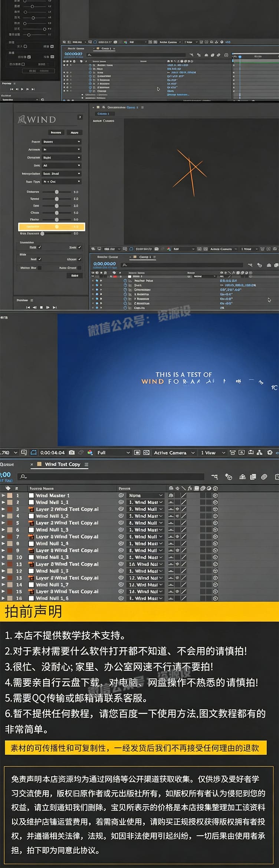Image resolution: width=279 pixels, height=868 pixels.
Task: Toggle the Path checkbox in WIND panel
Action: [x=40, y=247]
